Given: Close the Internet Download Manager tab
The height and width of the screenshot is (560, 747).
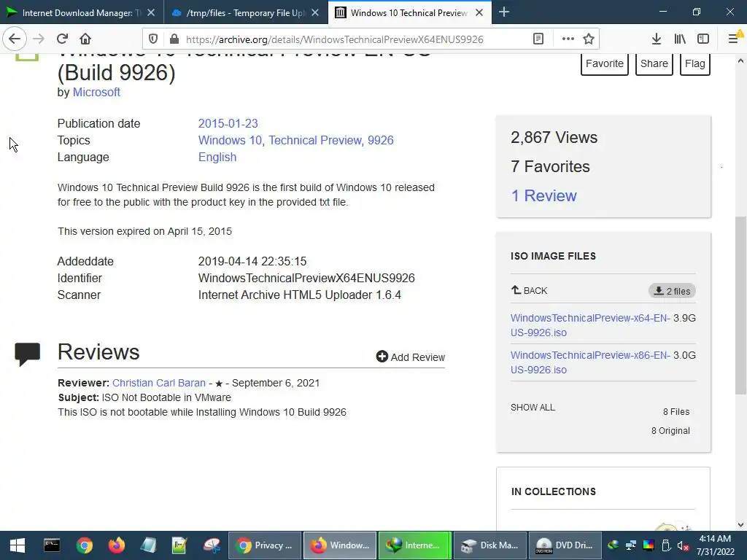Looking at the screenshot, I should pyautogui.click(x=151, y=13).
